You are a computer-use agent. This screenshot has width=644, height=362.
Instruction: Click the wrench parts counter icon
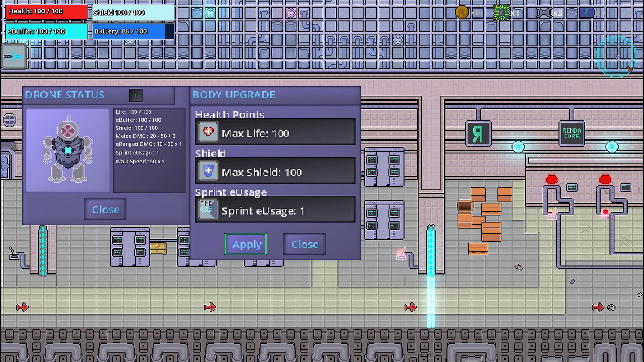pos(544,13)
